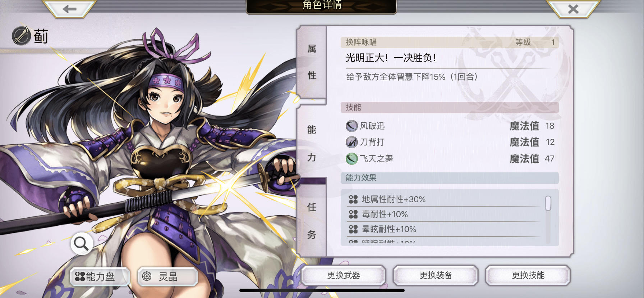
Task: Tap the magnifier to view artwork
Action: [x=82, y=244]
